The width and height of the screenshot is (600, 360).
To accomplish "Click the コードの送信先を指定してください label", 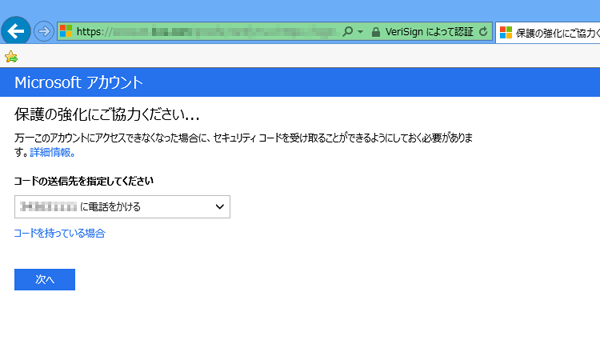I will point(84,181).
